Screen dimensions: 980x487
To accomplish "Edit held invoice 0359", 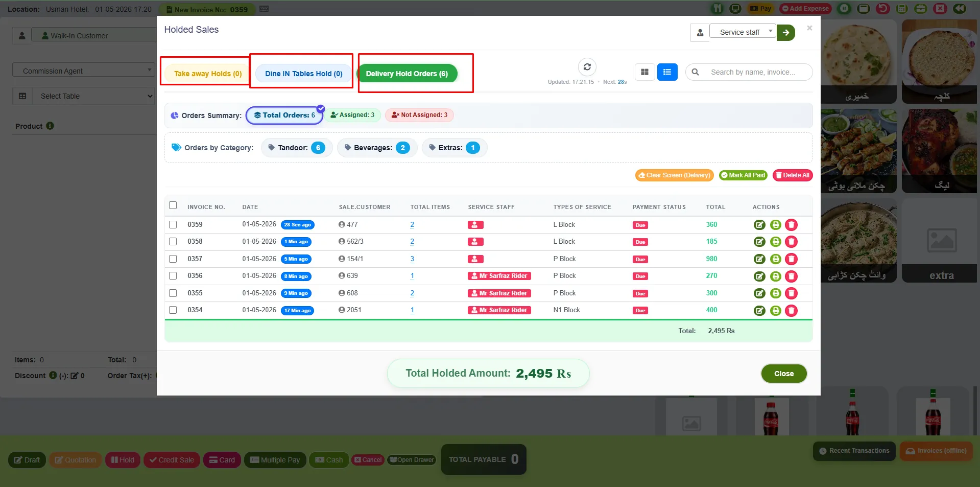I will 759,225.
